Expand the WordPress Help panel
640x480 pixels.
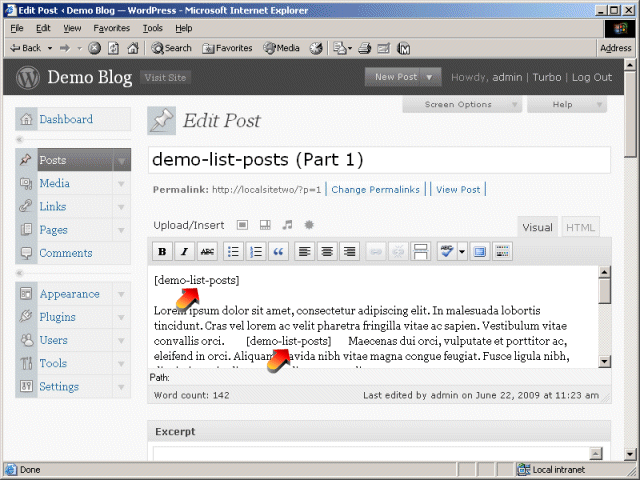coord(567,104)
